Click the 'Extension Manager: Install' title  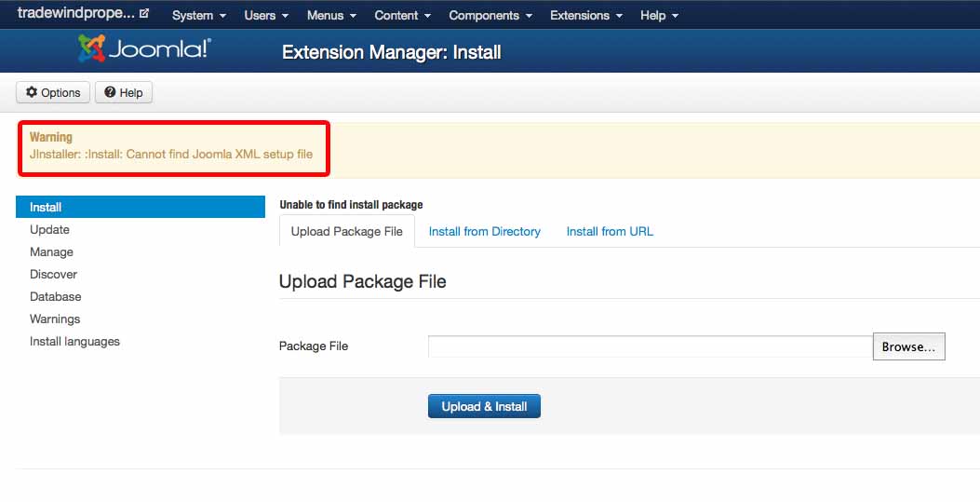[391, 52]
